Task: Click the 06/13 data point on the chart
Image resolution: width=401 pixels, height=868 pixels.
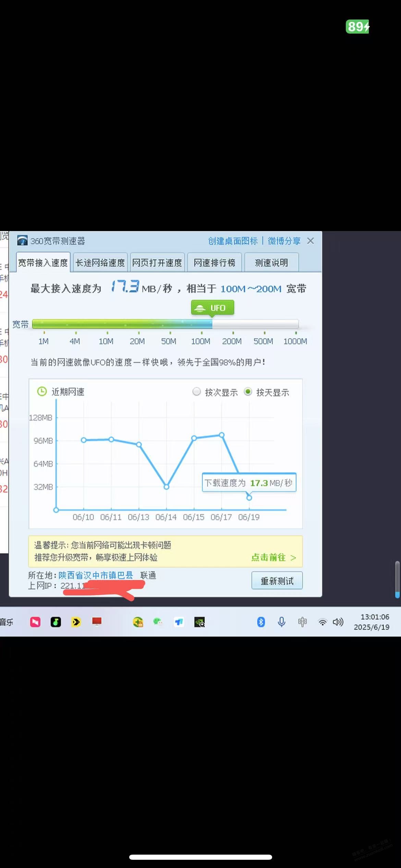Action: click(139, 444)
